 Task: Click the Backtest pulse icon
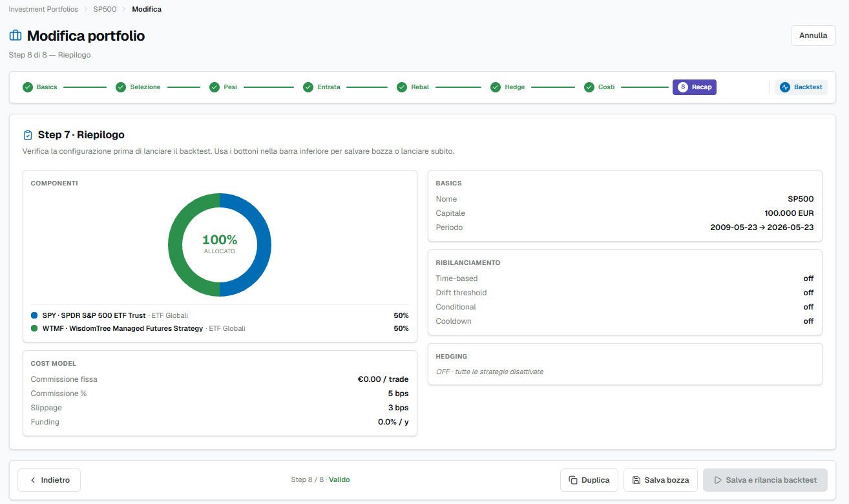coord(785,87)
